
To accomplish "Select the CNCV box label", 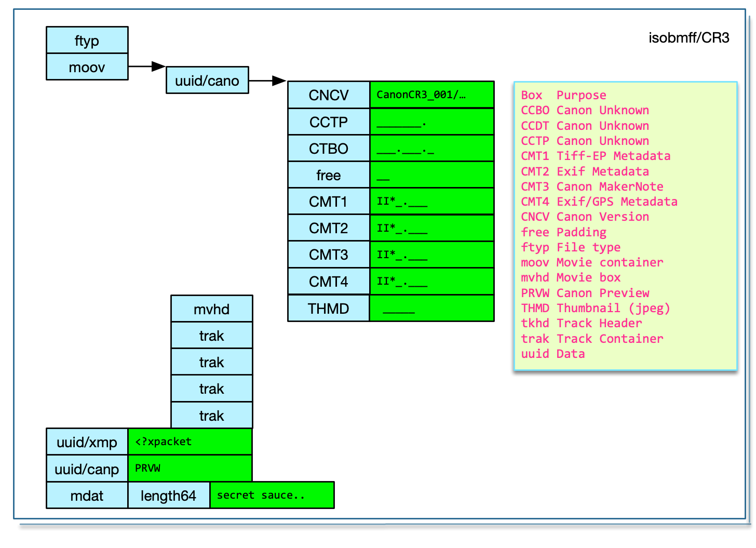I will (328, 95).
